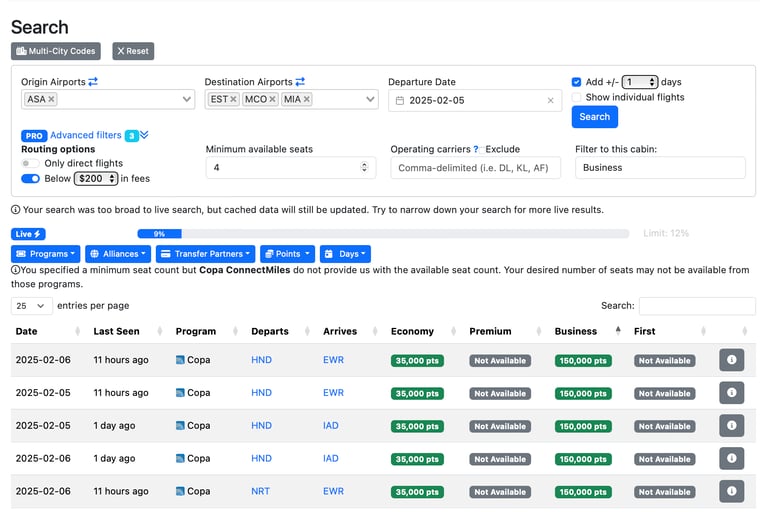The width and height of the screenshot is (768, 512).
Task: Clear the departure date with X
Action: click(551, 100)
